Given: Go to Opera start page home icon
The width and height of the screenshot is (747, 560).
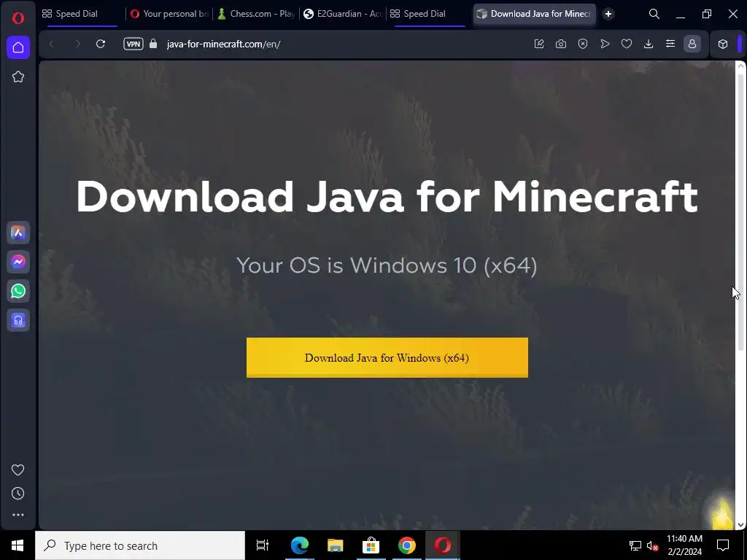Looking at the screenshot, I should tap(18, 47).
